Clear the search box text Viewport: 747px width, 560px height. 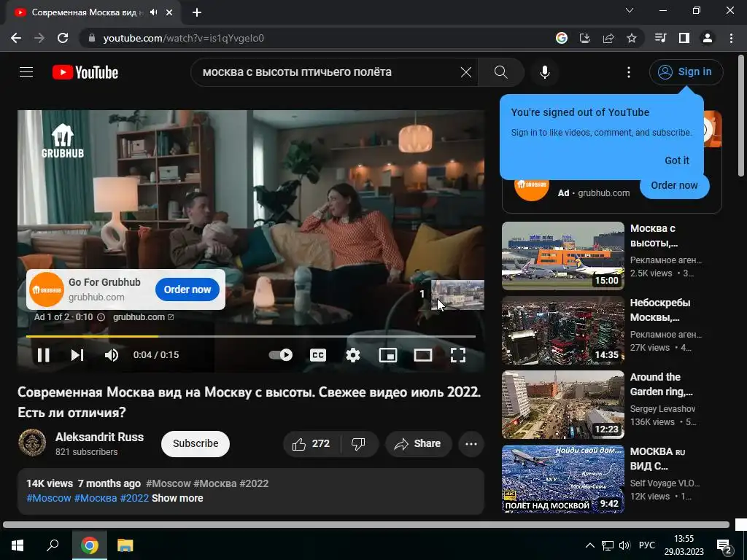pyautogui.click(x=466, y=72)
